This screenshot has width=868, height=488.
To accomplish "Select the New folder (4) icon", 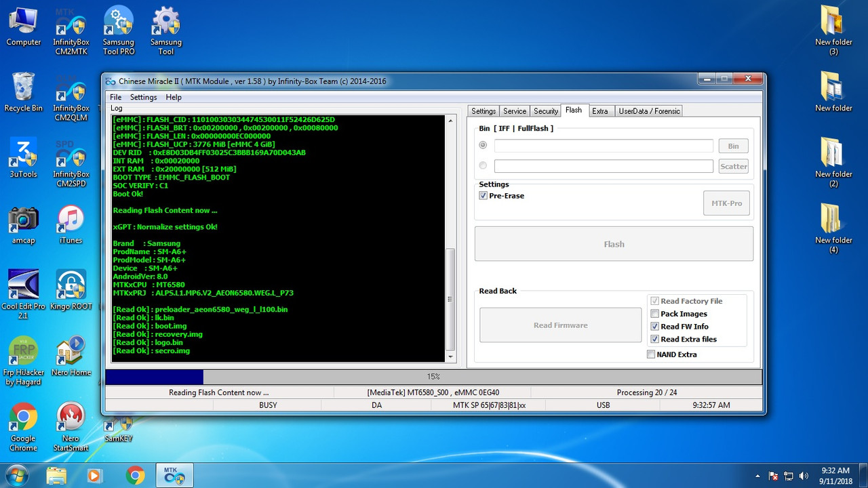I will coord(833,229).
